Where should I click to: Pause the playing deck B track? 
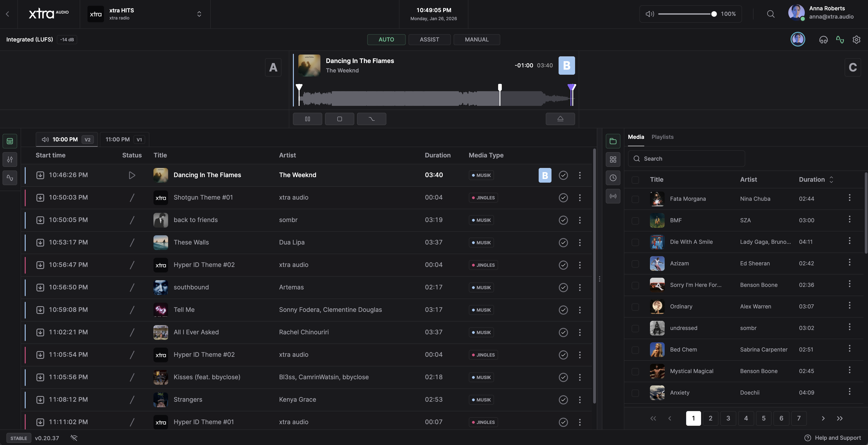point(307,119)
